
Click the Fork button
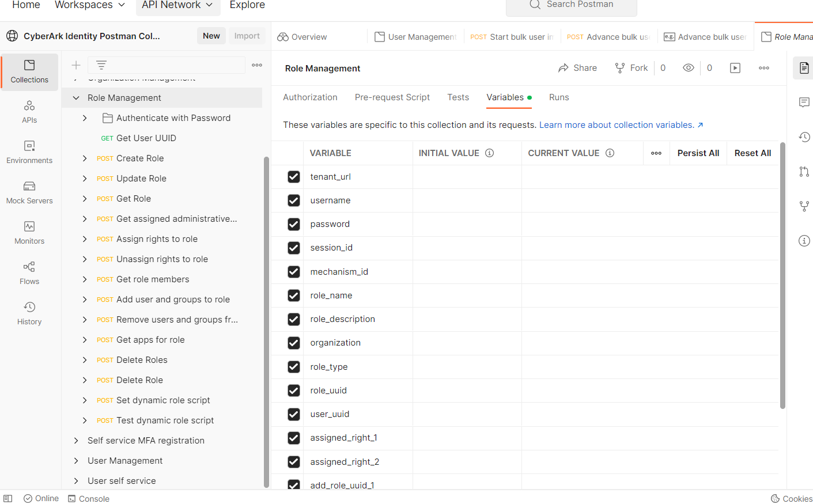click(632, 68)
